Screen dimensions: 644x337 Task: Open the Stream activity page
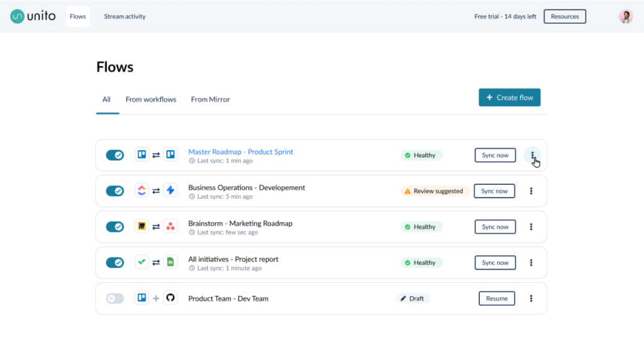[125, 16]
